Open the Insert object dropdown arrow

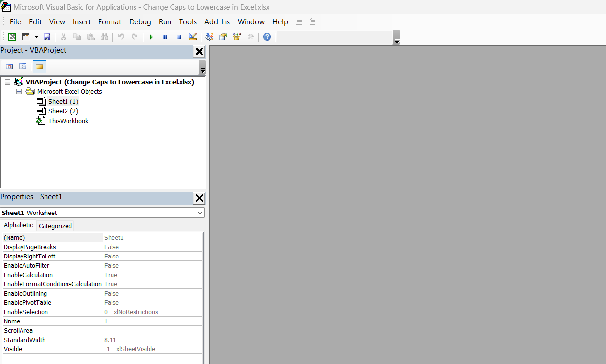click(x=36, y=37)
